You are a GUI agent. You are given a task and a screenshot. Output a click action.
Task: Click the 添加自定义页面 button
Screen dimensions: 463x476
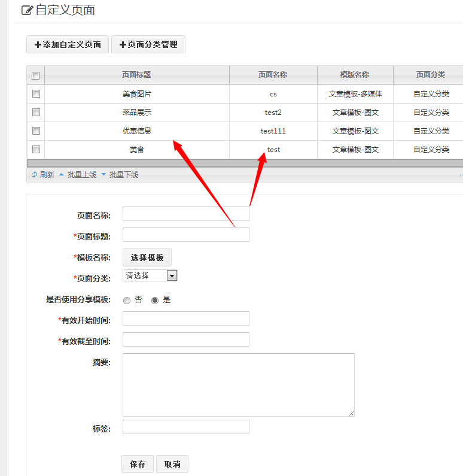coord(68,44)
